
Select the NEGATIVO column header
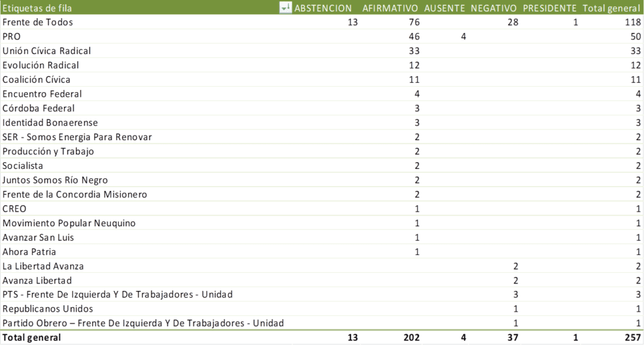click(494, 8)
